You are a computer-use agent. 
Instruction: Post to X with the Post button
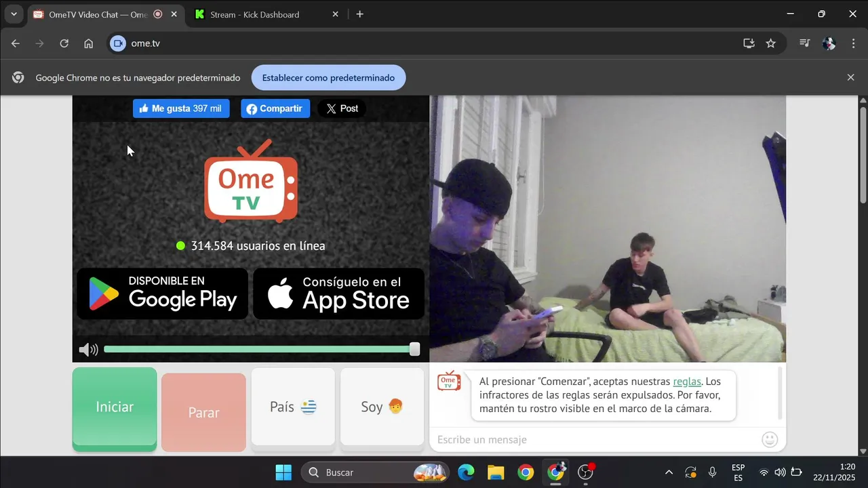tap(342, 108)
